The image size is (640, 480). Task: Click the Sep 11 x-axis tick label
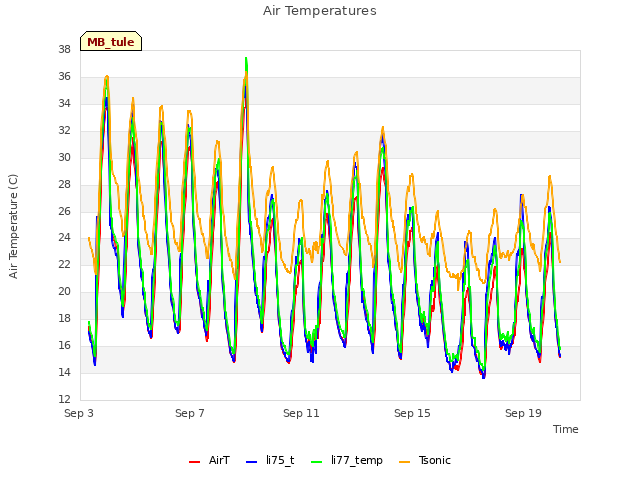coord(301,413)
